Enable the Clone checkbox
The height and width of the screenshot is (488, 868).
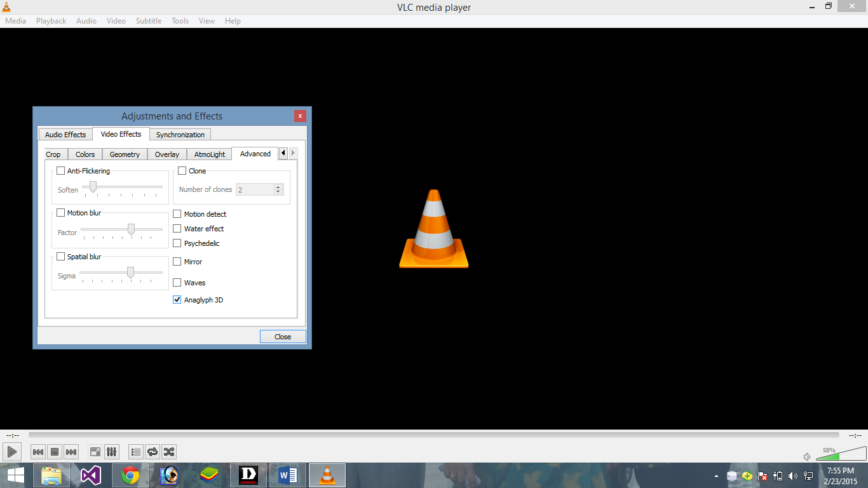182,171
